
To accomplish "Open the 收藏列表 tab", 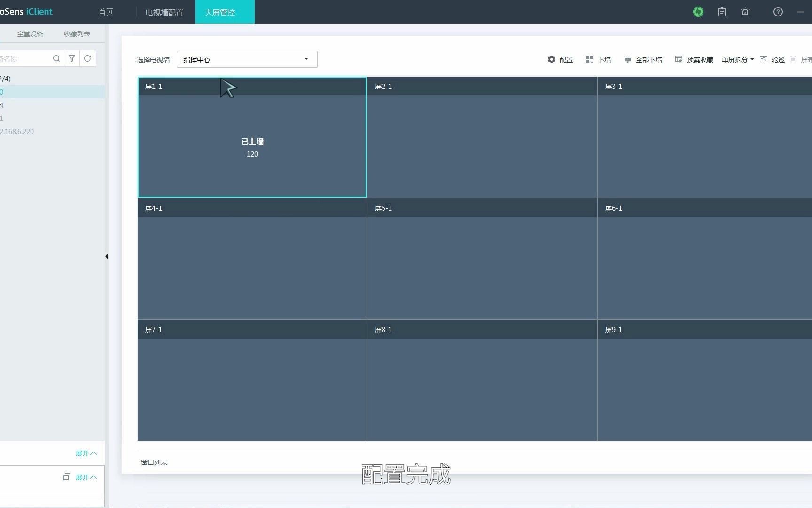I will click(77, 34).
